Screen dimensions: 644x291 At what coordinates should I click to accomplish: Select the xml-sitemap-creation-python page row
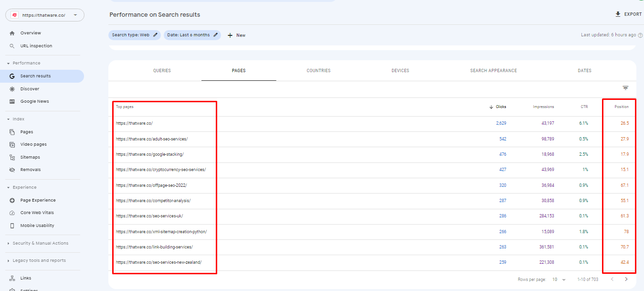pyautogui.click(x=372, y=232)
